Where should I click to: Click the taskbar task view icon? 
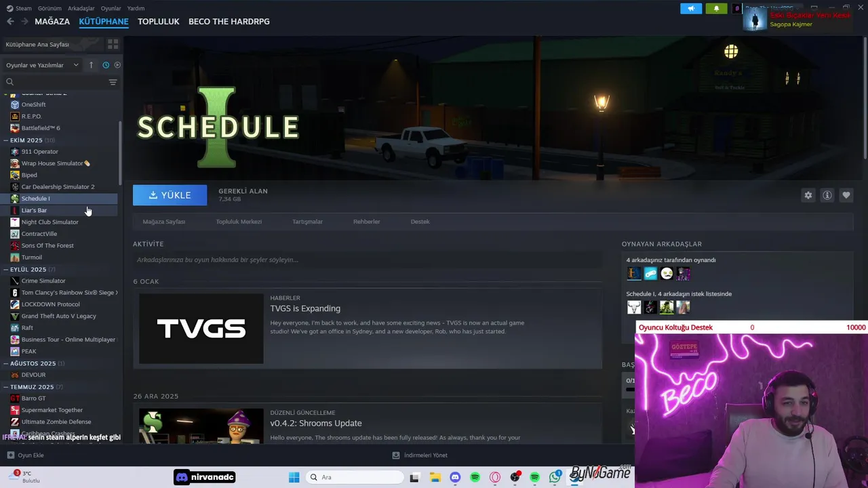click(x=414, y=477)
